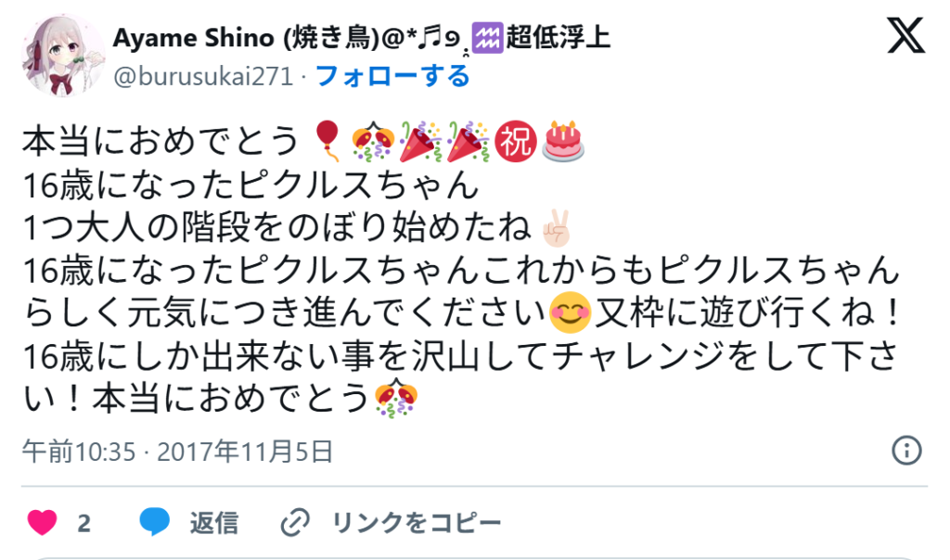Open Ayame Shino's profile avatar
The image size is (950, 560).
63,55
